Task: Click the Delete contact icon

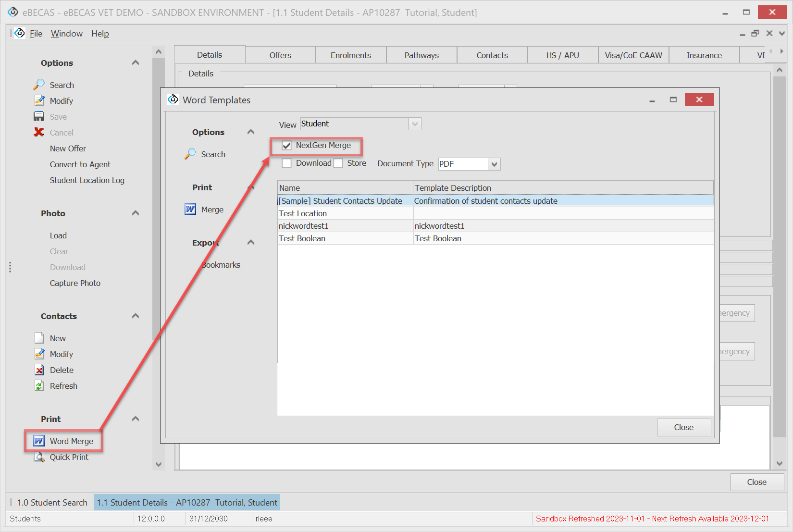Action: [x=39, y=370]
